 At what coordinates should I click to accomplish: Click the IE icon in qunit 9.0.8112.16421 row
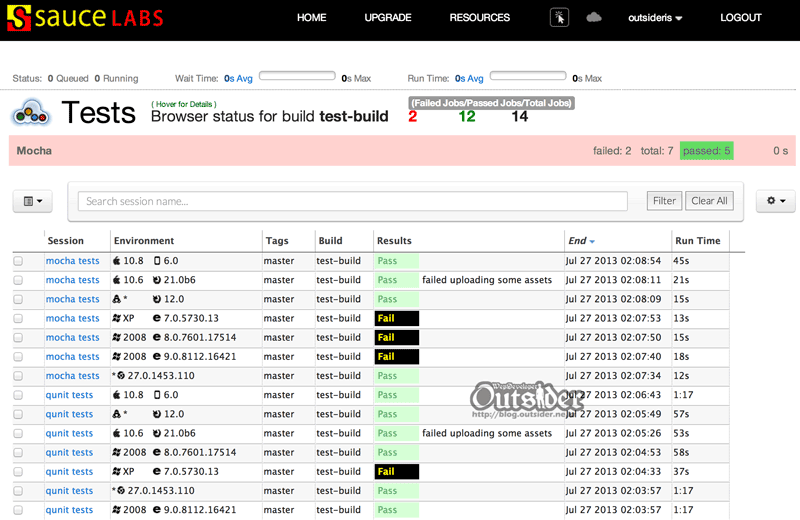pos(157,510)
